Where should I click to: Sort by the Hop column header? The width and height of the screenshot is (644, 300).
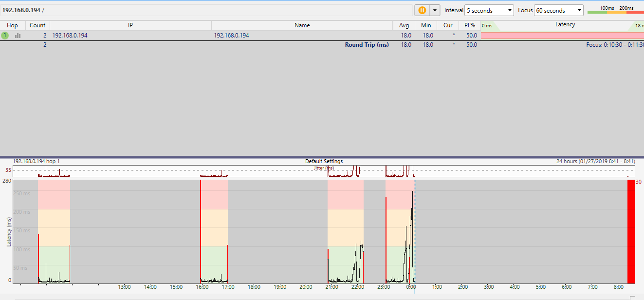click(12, 25)
